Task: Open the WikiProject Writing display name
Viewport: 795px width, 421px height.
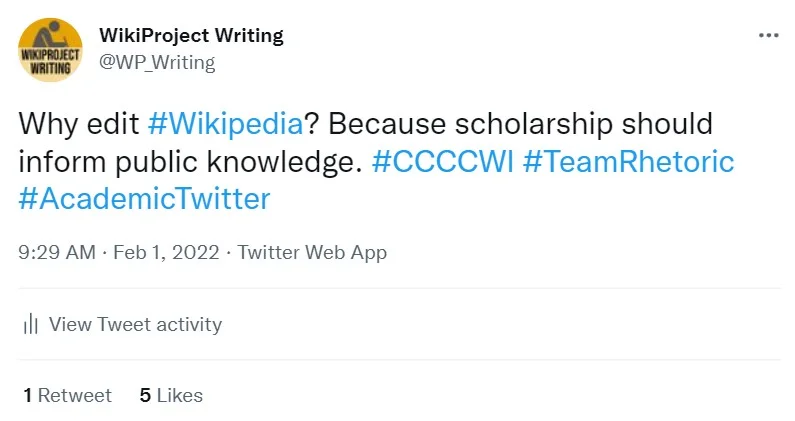Action: [192, 35]
